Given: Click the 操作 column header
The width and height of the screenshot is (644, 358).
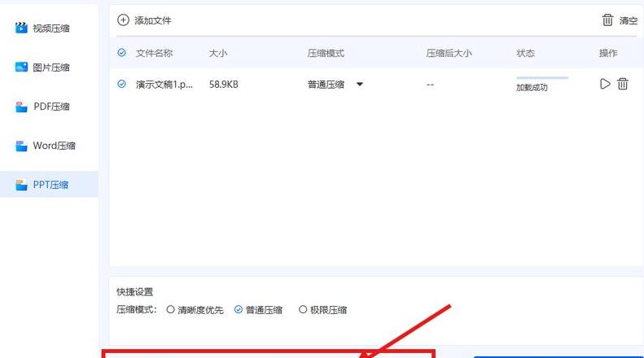Looking at the screenshot, I should point(608,53).
